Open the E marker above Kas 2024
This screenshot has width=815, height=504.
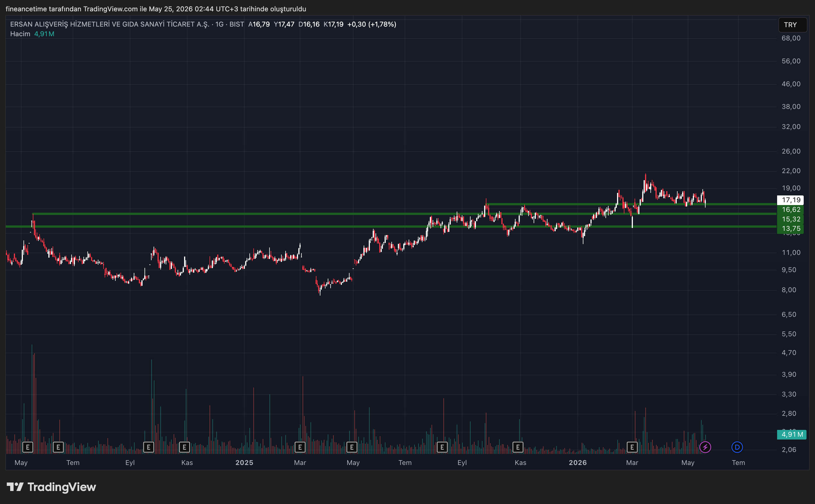184,447
